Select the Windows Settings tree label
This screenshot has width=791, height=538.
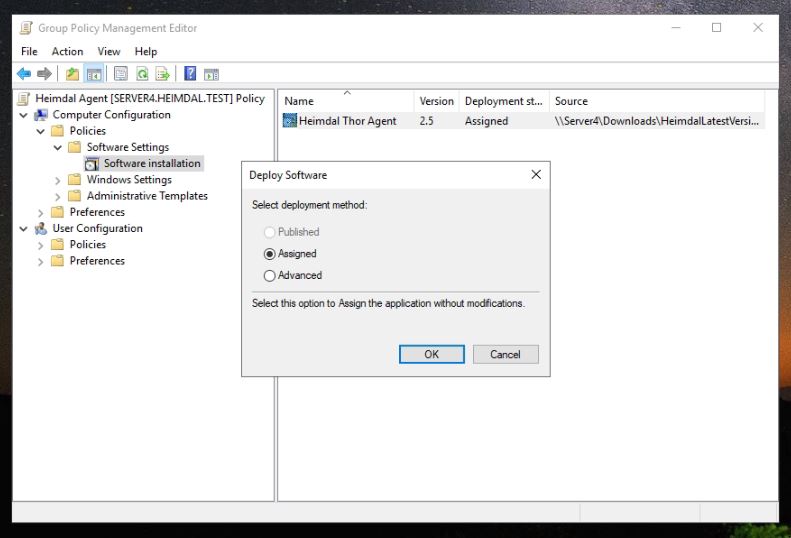pyautogui.click(x=129, y=180)
